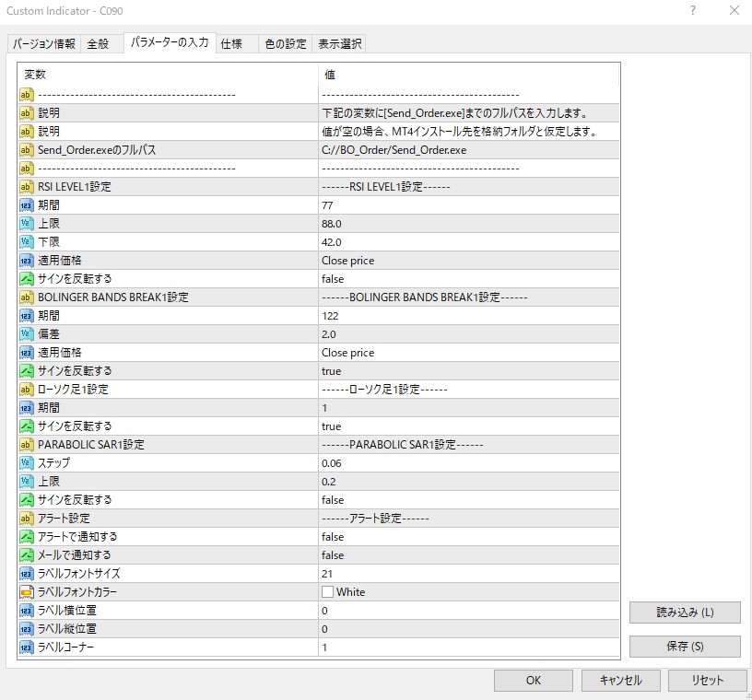Show the 表示選択 tab
Screen dimensions: 752x700
pyautogui.click(x=339, y=43)
